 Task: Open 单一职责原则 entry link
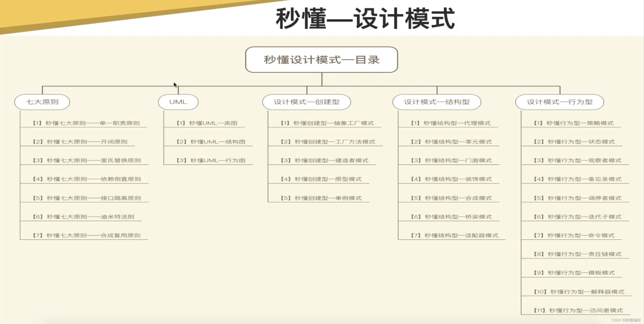point(86,123)
